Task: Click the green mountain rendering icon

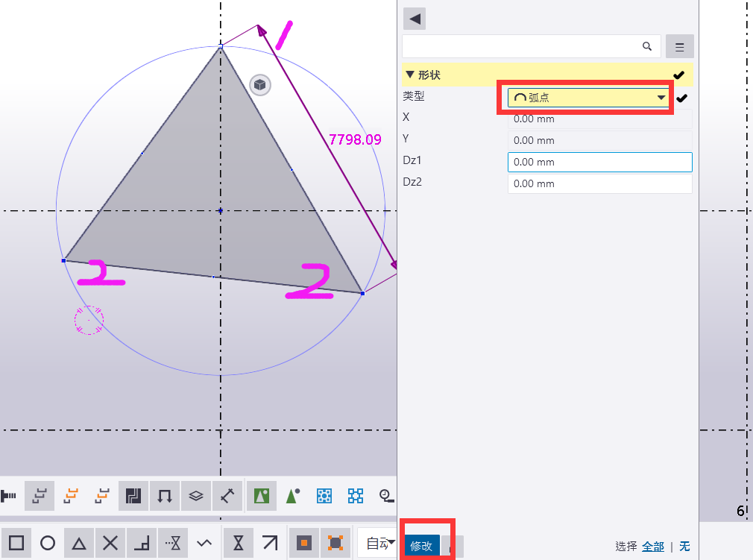Action: tap(262, 496)
